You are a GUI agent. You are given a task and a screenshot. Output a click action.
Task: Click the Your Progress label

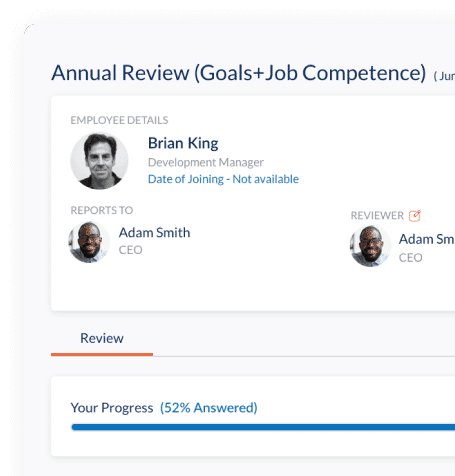[x=112, y=408]
